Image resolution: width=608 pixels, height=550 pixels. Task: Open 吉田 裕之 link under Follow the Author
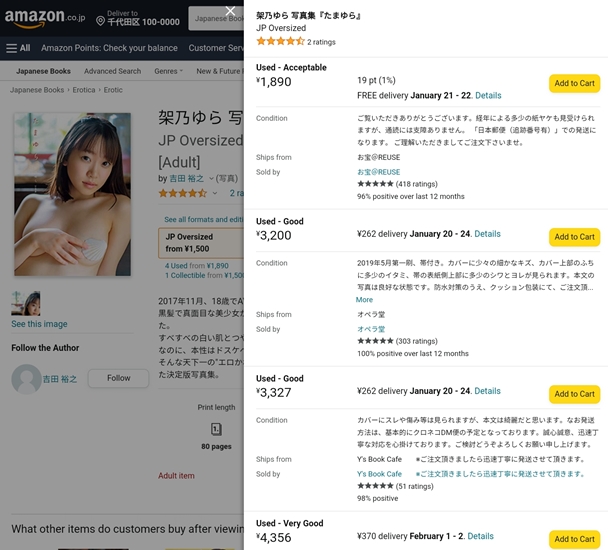pos(60,379)
